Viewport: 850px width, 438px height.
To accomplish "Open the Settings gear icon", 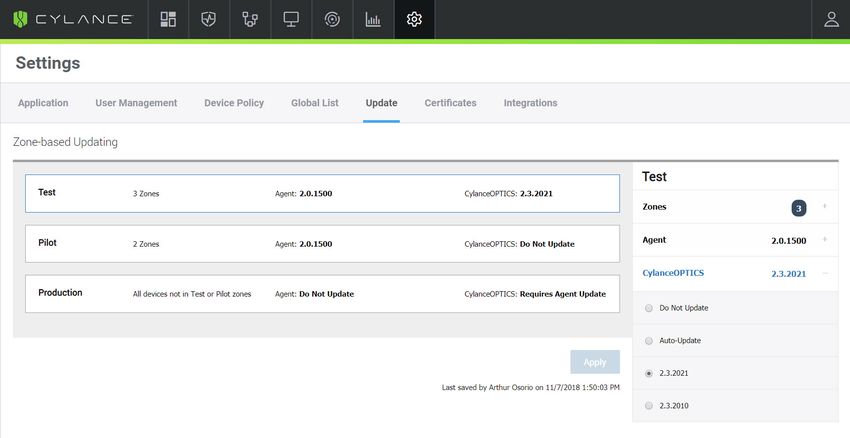I will pos(414,20).
